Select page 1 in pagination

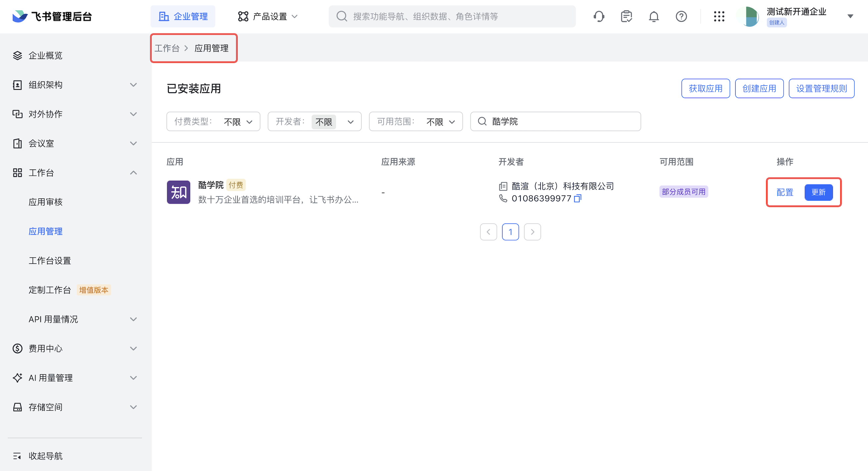click(x=510, y=232)
